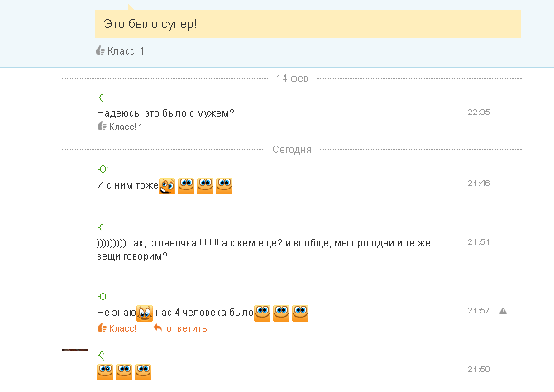The height and width of the screenshot is (392, 554).
Task: Click the 'Сегодня' date separator
Action: pos(292,150)
